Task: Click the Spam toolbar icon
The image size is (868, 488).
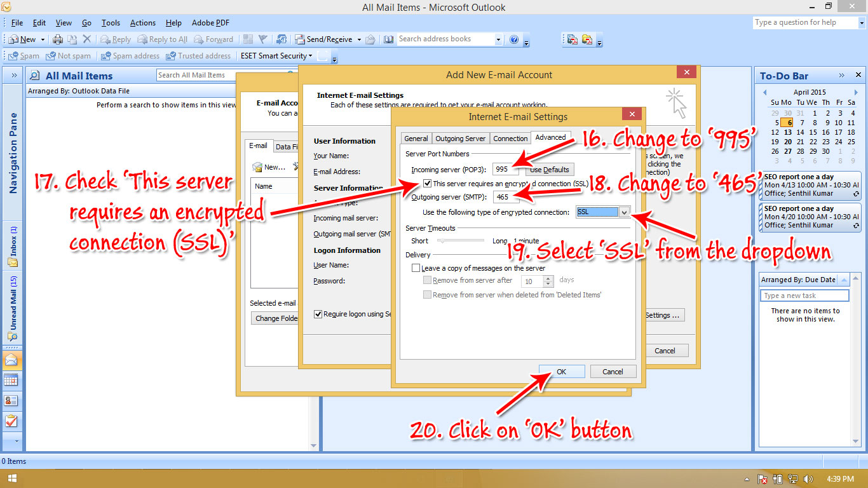Action: (x=23, y=55)
